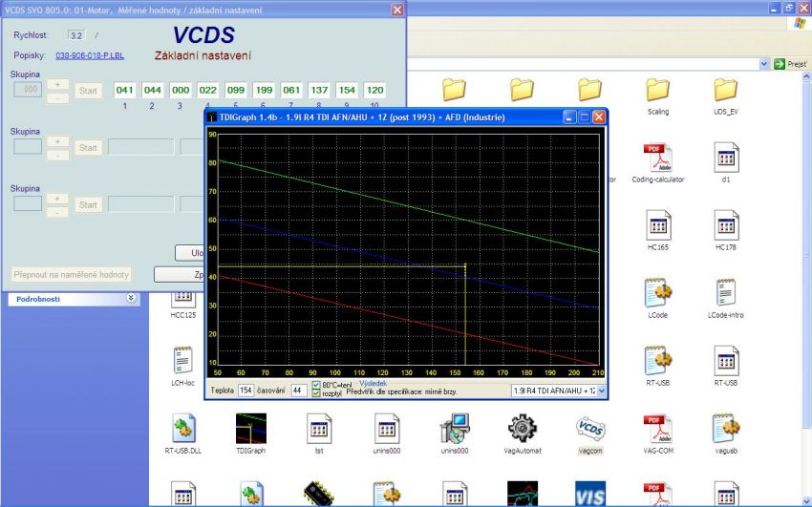Image resolution: width=812 pixels, height=507 pixels.
Task: Launch the VagAutomat gear icon
Action: coord(522,429)
